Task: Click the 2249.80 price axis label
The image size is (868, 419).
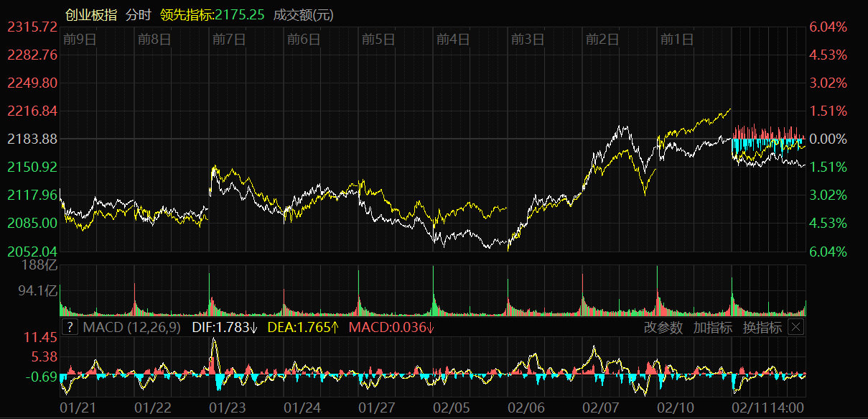Action: tap(32, 83)
